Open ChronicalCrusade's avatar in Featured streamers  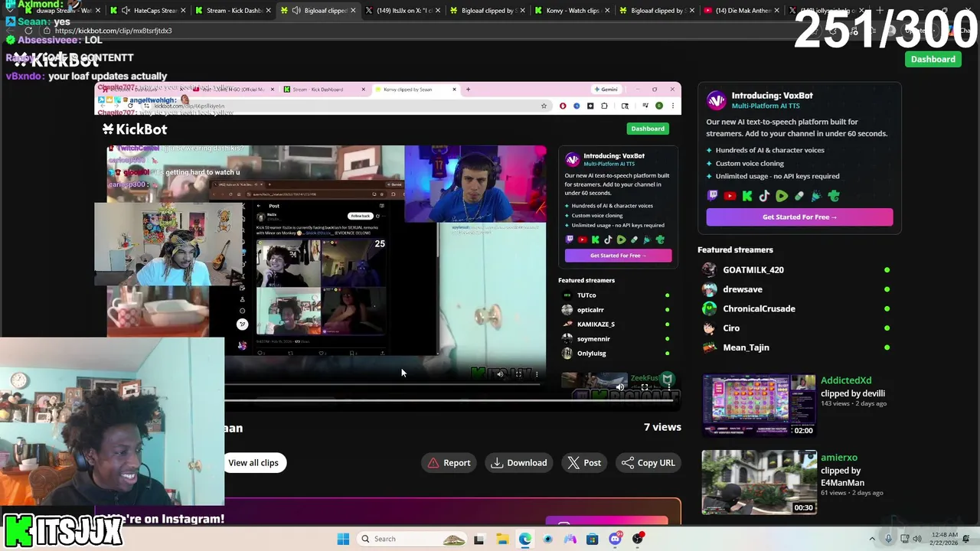(x=710, y=308)
